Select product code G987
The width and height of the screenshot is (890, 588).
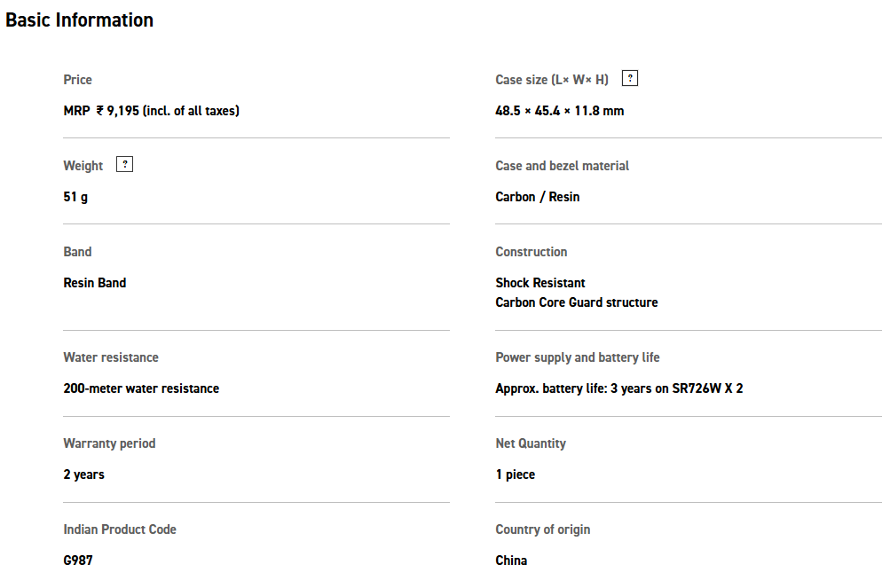pyautogui.click(x=78, y=561)
